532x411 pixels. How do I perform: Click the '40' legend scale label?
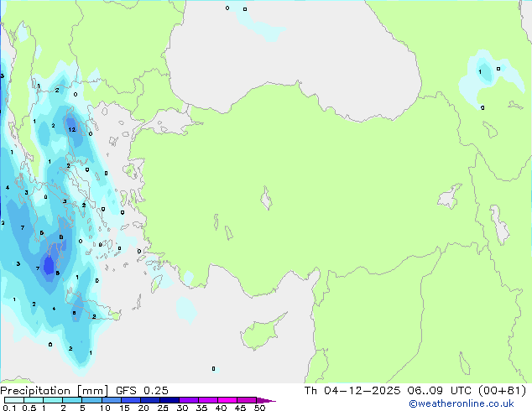pos(221,408)
